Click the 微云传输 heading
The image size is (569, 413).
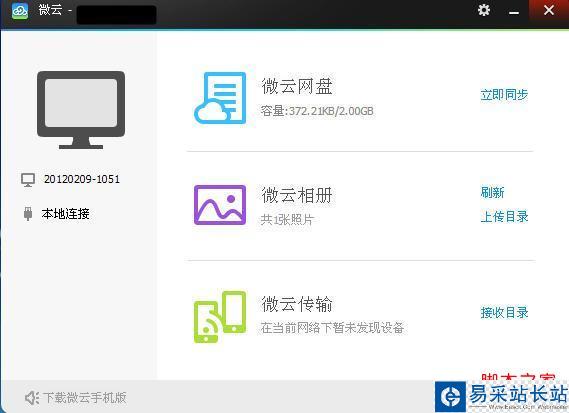297,304
